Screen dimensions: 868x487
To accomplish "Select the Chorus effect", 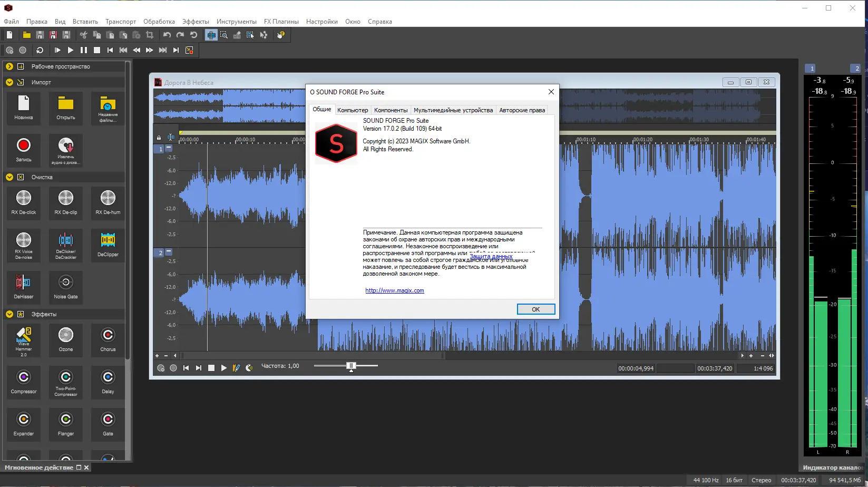I will tap(108, 340).
